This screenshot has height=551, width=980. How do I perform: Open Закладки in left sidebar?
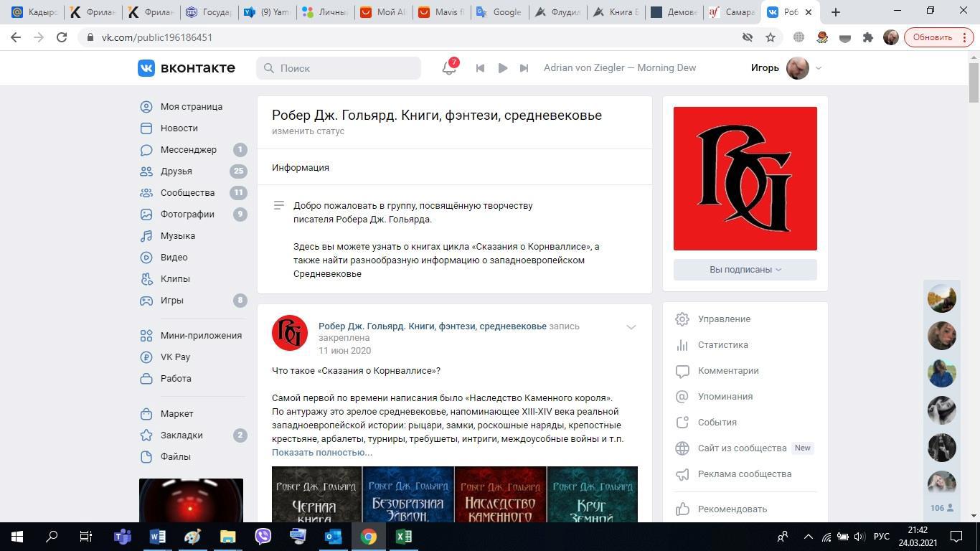[181, 435]
